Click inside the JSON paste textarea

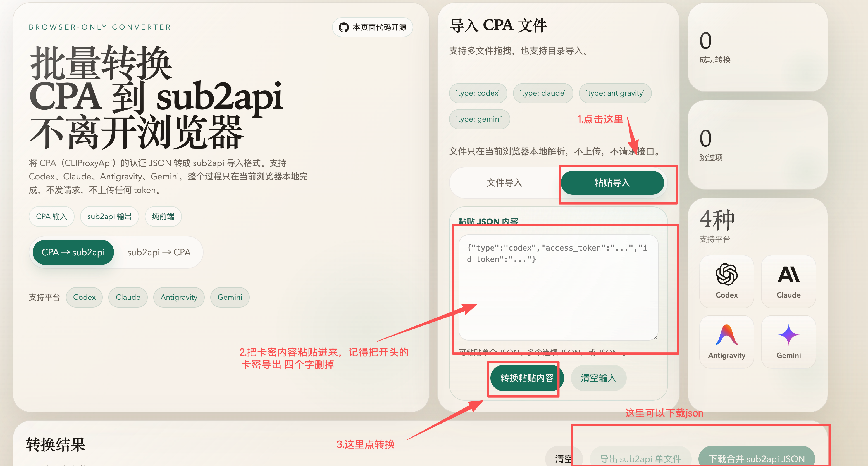tap(558, 287)
